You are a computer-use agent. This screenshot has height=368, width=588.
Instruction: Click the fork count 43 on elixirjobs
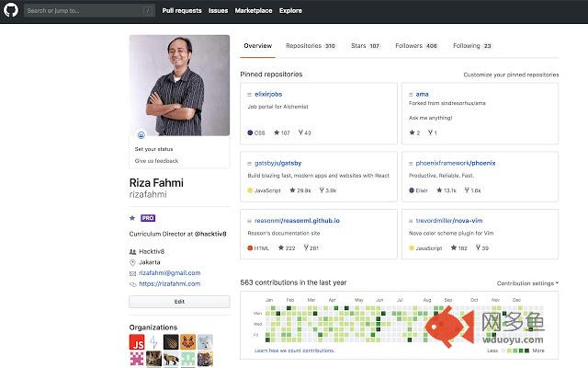click(304, 132)
